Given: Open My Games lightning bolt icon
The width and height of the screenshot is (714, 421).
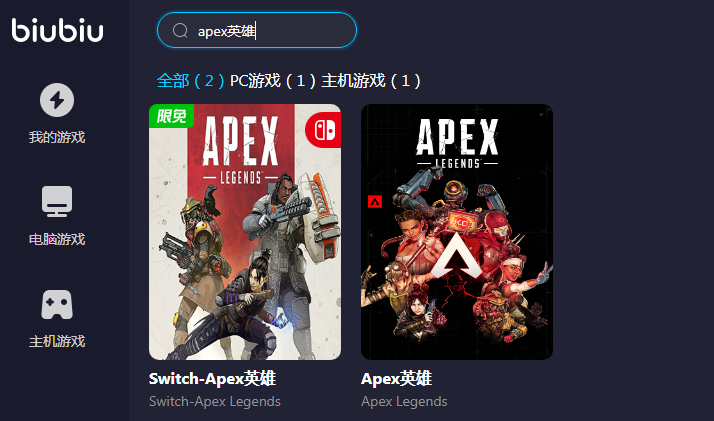Looking at the screenshot, I should pos(57,100).
